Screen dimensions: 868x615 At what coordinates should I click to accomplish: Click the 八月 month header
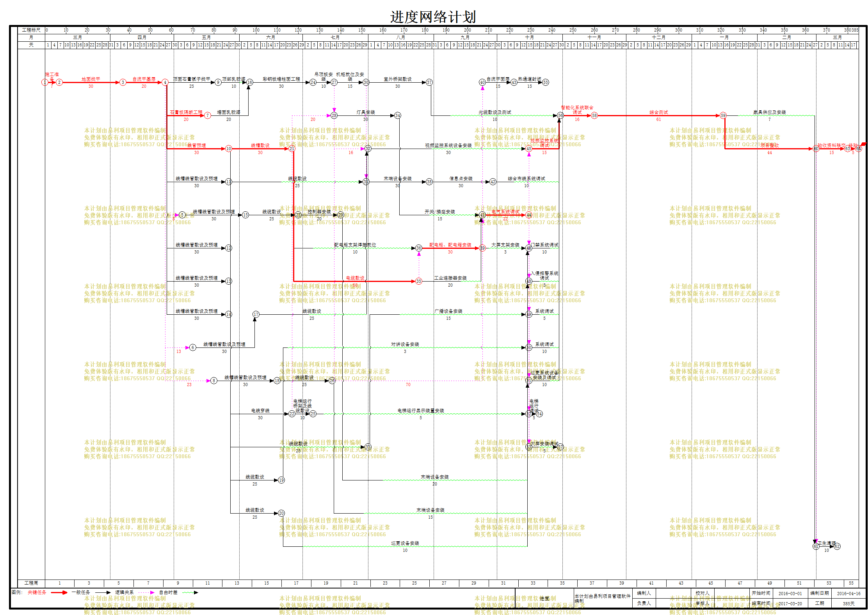click(401, 37)
